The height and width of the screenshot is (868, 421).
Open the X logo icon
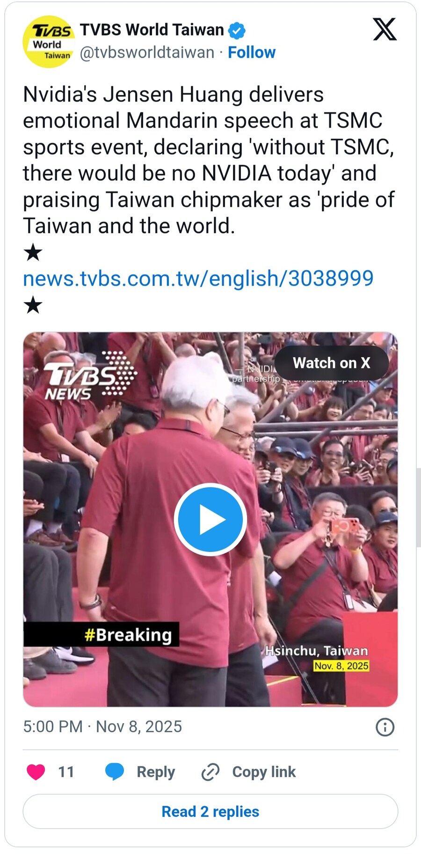coord(385,29)
